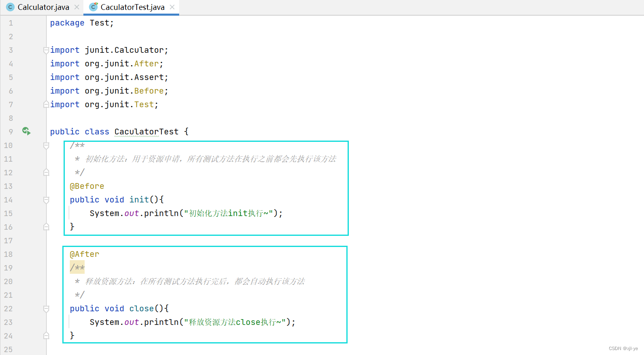644x355 pixels.
Task: Click the init() fold end marker on line 16
Action: pos(46,227)
